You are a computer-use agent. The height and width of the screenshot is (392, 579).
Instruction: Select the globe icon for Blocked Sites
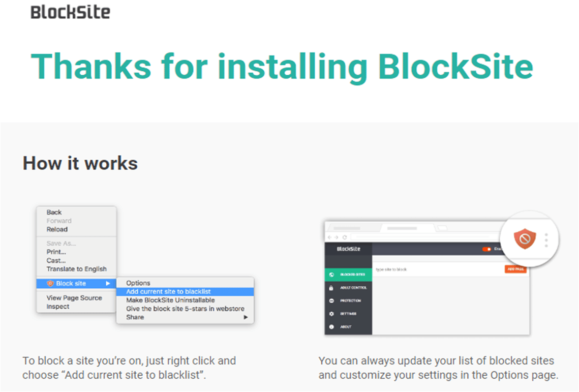pyautogui.click(x=331, y=275)
